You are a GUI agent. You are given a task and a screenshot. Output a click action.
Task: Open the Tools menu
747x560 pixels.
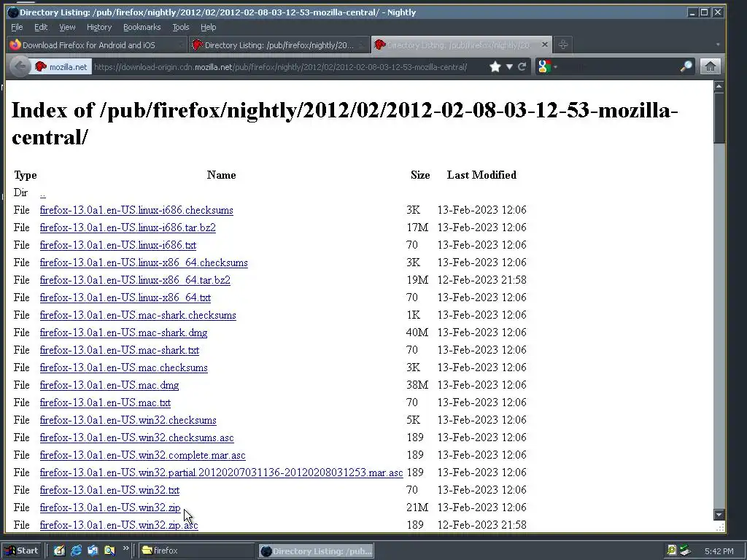[181, 27]
